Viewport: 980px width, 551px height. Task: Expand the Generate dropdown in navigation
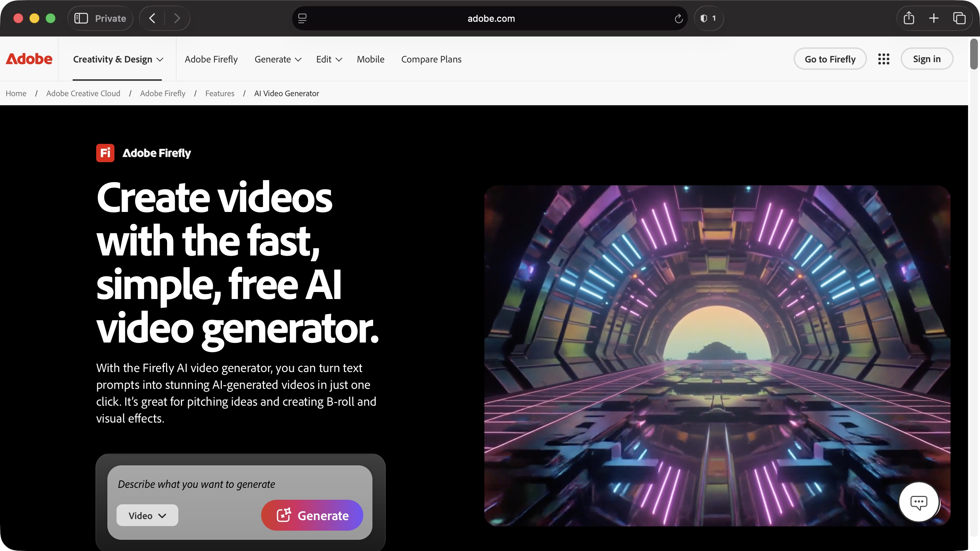278,59
